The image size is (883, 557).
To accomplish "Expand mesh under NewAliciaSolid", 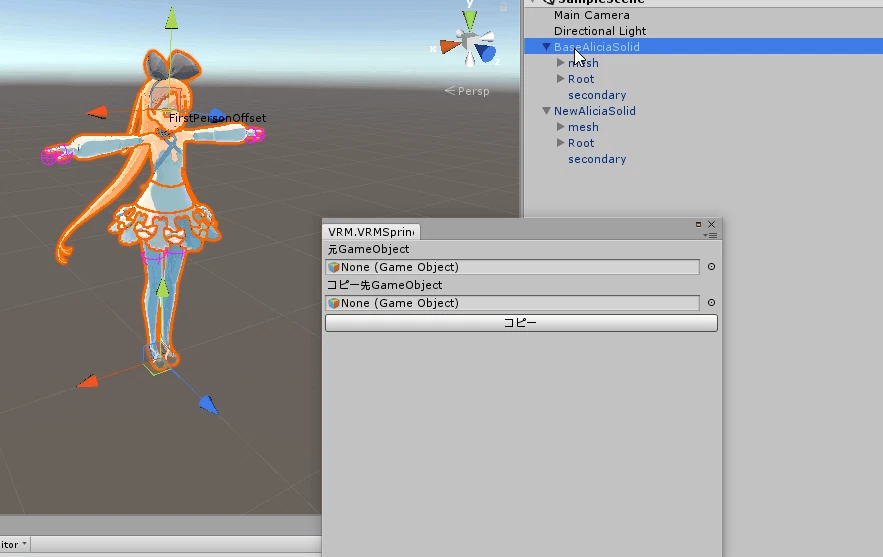I will (560, 127).
